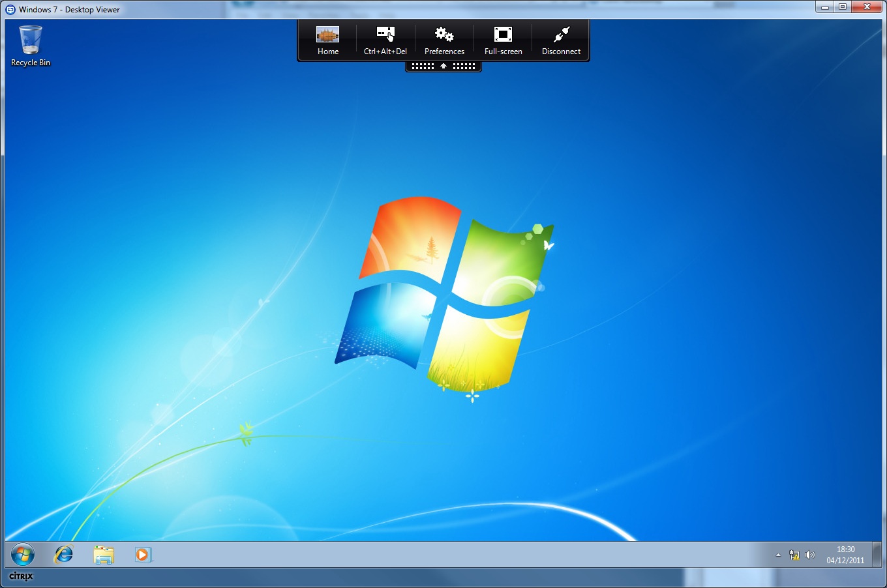Send Ctrl+Alt+Del to the remote desktop
Screen dimensions: 887x588
pyautogui.click(x=385, y=40)
